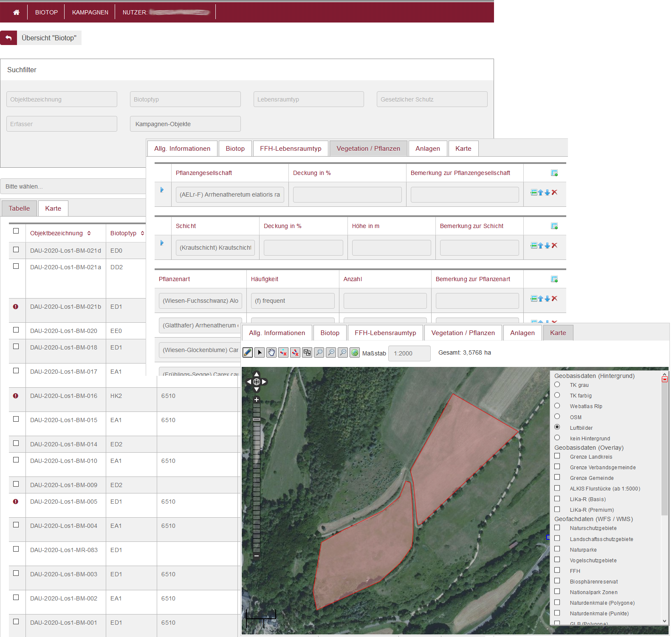Open the Vegetation / Pflanzen tab in map panel

463,333
